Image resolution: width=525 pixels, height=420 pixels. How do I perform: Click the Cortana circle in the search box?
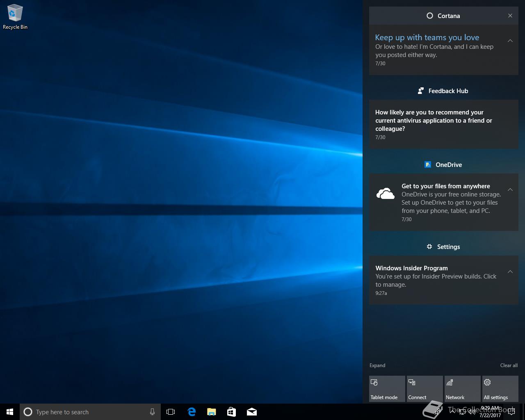[28, 412]
